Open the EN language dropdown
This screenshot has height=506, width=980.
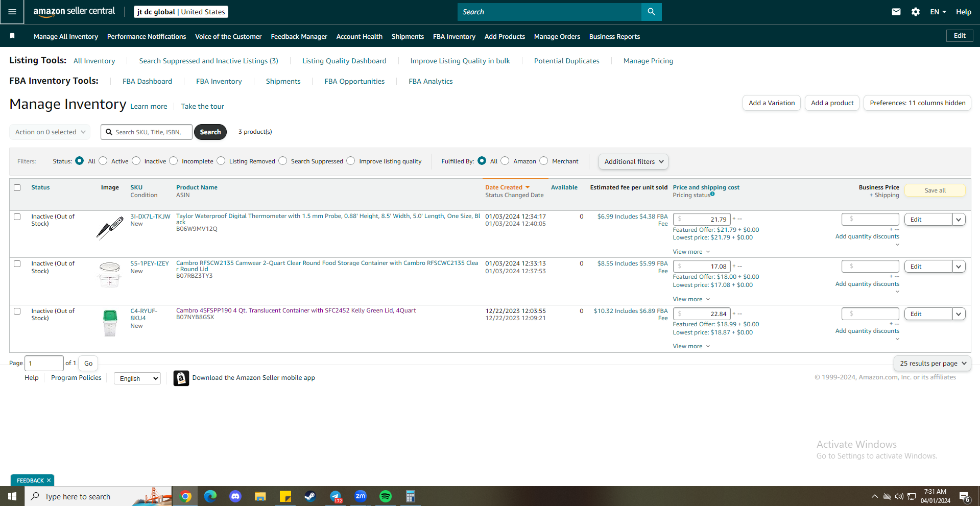[x=938, y=12]
